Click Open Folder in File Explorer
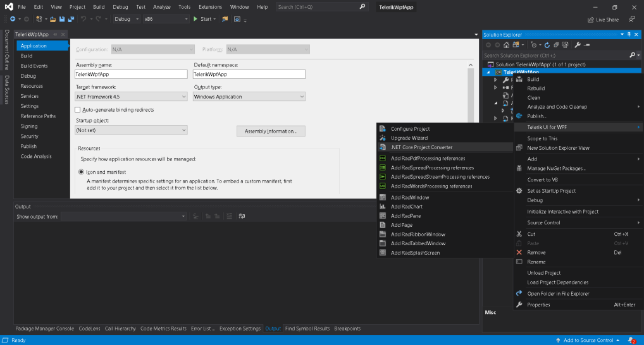Viewport: 644px width, 345px height. coord(578,293)
